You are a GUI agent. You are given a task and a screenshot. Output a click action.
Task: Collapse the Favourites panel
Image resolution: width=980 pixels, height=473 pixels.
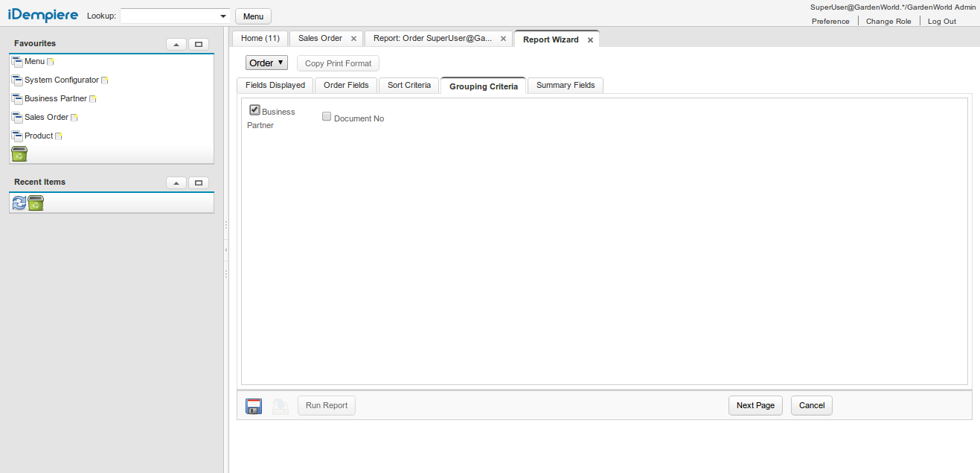tap(176, 44)
